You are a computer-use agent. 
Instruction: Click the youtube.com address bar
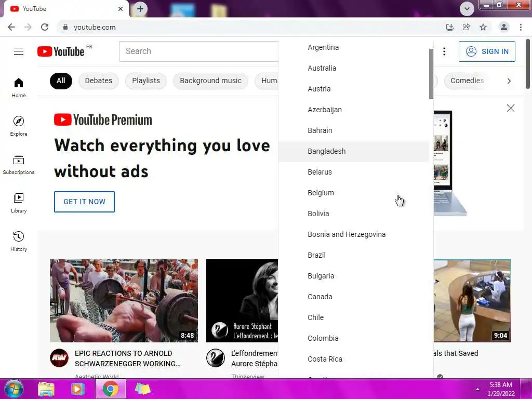tap(250, 27)
